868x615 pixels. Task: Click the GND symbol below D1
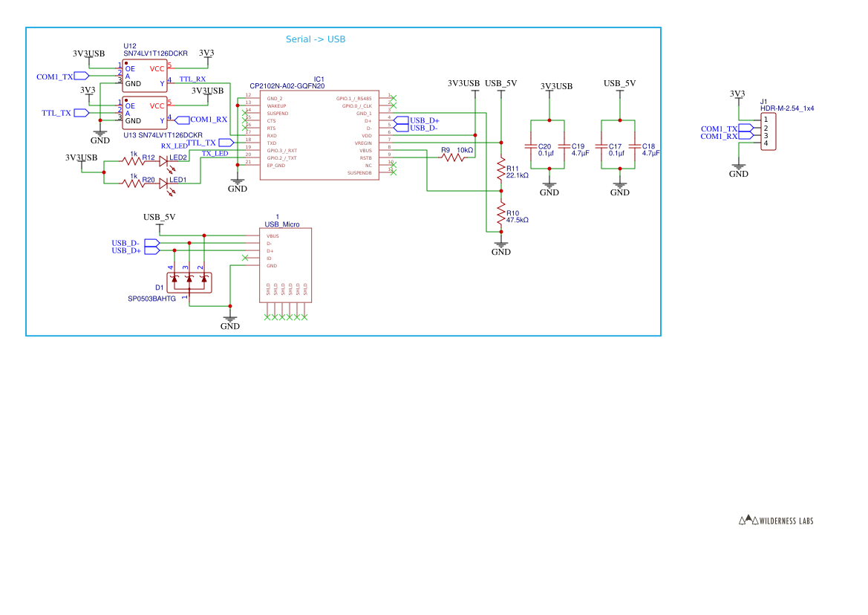click(x=230, y=318)
